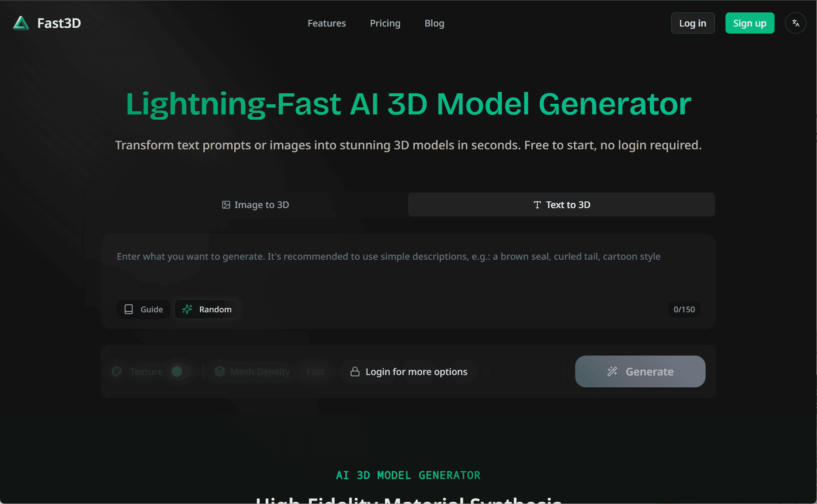Click the prompt description text area
Image resolution: width=817 pixels, height=504 pixels.
click(398, 265)
